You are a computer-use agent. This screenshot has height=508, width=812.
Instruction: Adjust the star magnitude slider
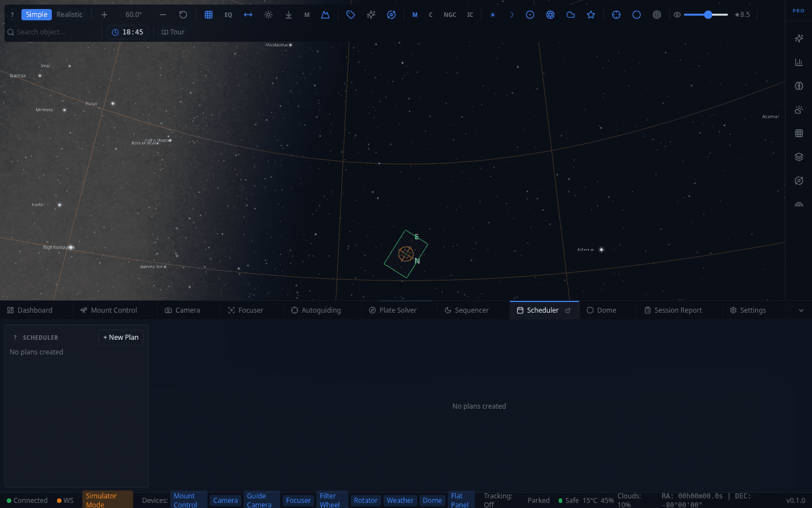[706, 15]
